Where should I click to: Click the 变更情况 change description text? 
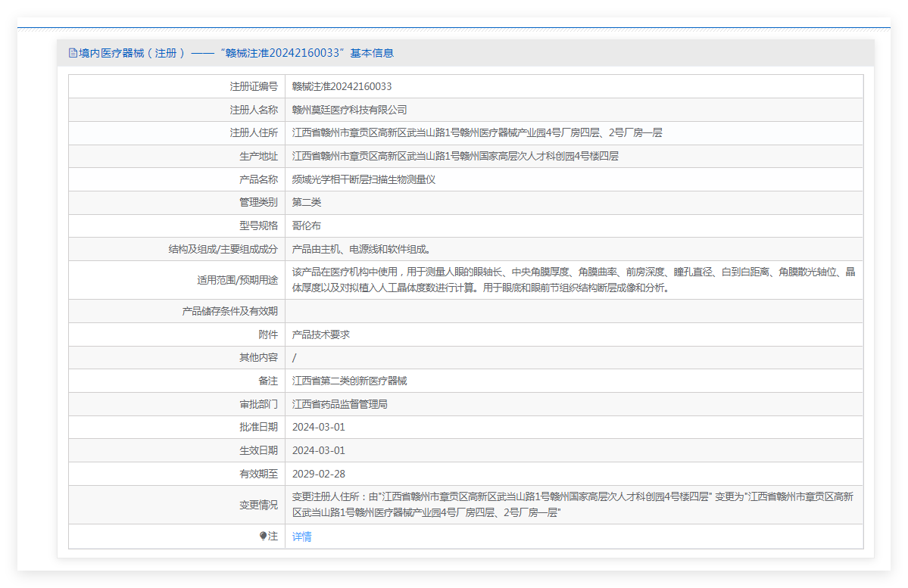click(x=573, y=505)
